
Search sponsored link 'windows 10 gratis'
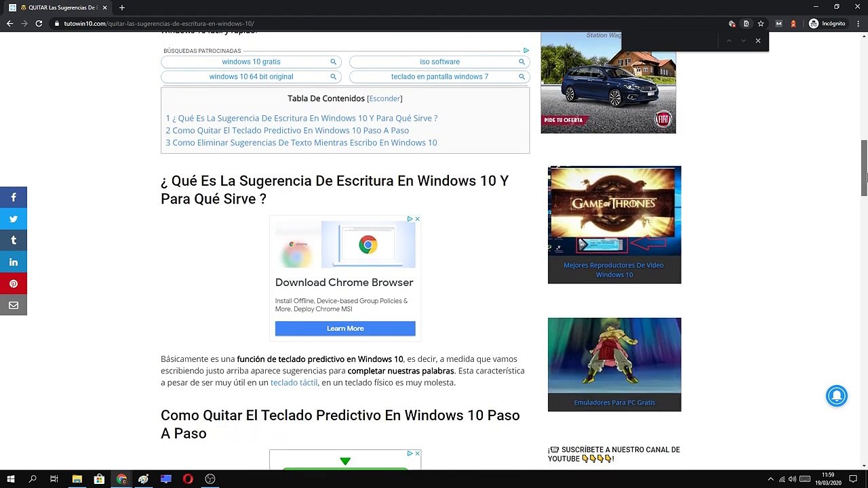pos(251,62)
